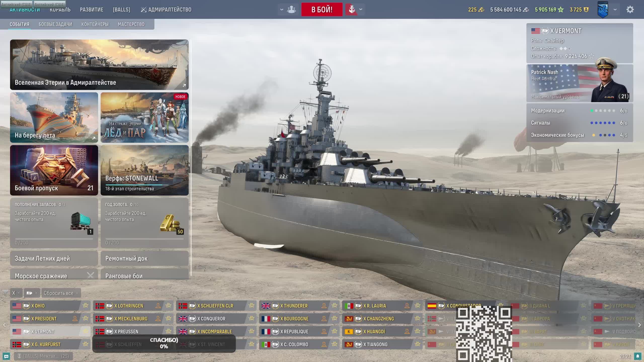Screen dimensions: 644x362
Task: Toggle favorite star for X OHIO
Action: click(86, 305)
